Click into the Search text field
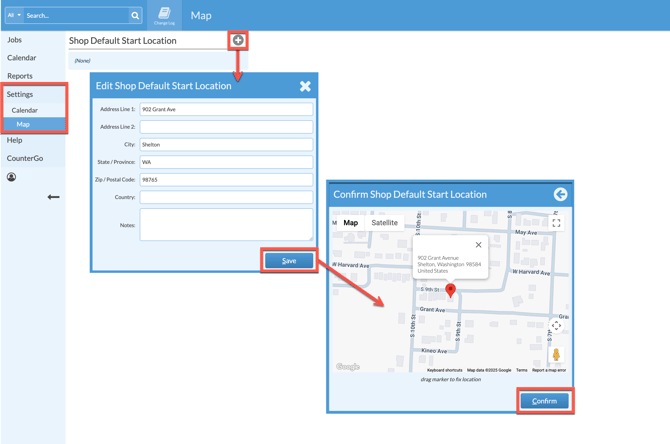Viewport: 670px width, 444px height. 76,15
